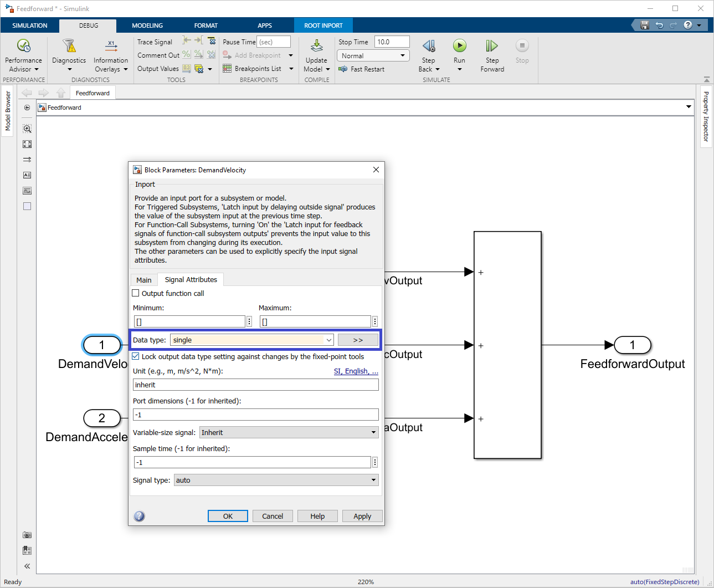Switch to the MODELING ribbon tab
Image resolution: width=714 pixels, height=588 pixels.
(x=147, y=25)
